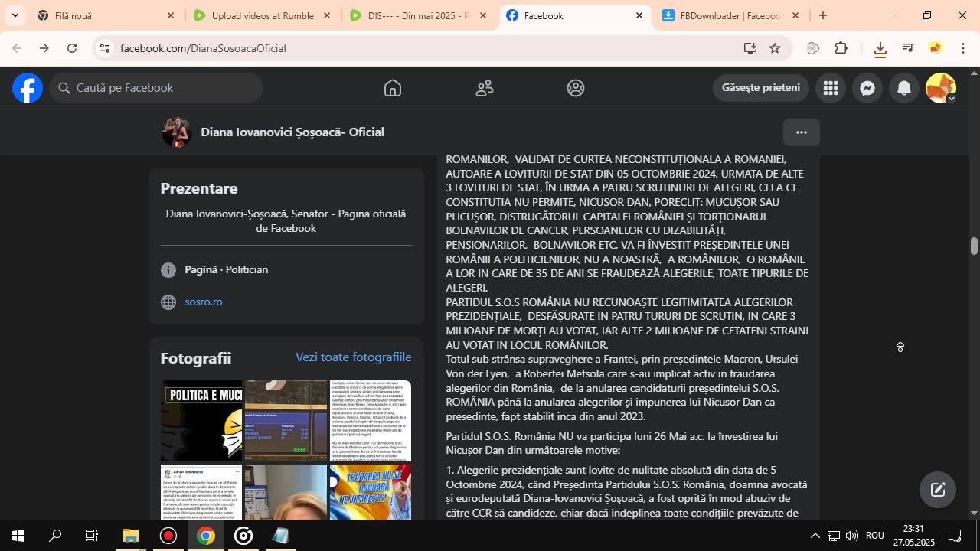
Task: Open the Windows notification center icon
Action: (x=955, y=536)
